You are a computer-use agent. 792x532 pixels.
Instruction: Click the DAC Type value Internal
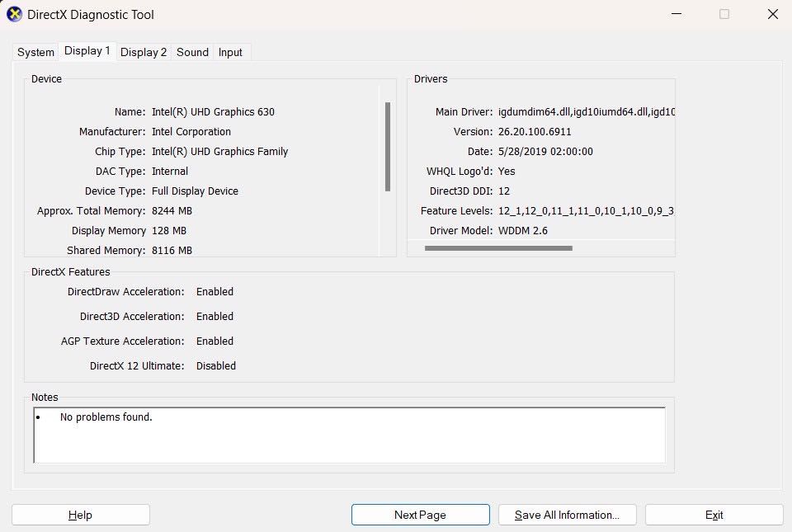click(x=170, y=171)
